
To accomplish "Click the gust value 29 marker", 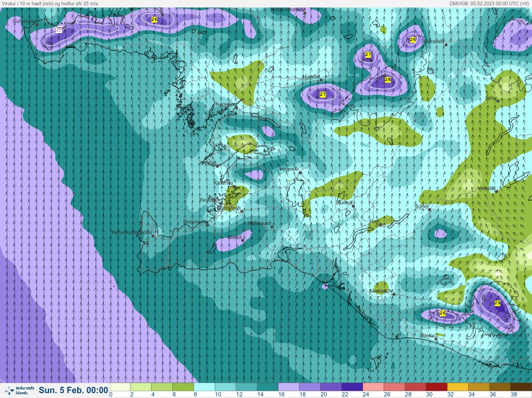I will [x=497, y=303].
